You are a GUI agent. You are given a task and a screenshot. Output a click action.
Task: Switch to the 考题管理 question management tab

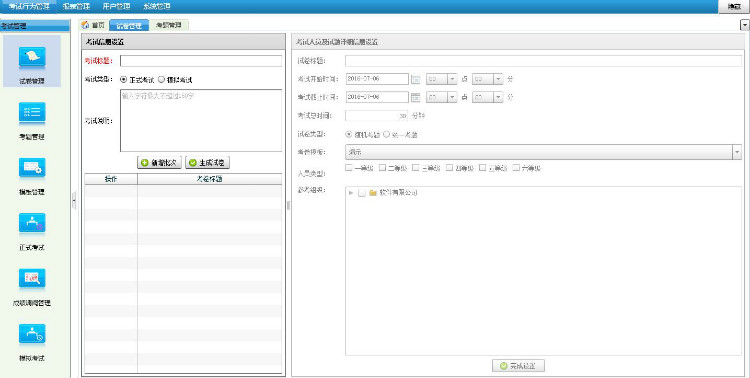coord(169,25)
